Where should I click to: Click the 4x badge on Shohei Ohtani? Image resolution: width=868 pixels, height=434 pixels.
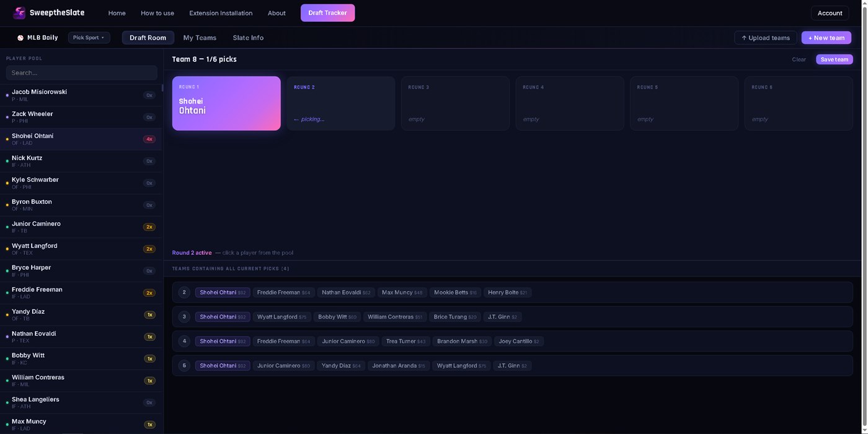point(149,139)
